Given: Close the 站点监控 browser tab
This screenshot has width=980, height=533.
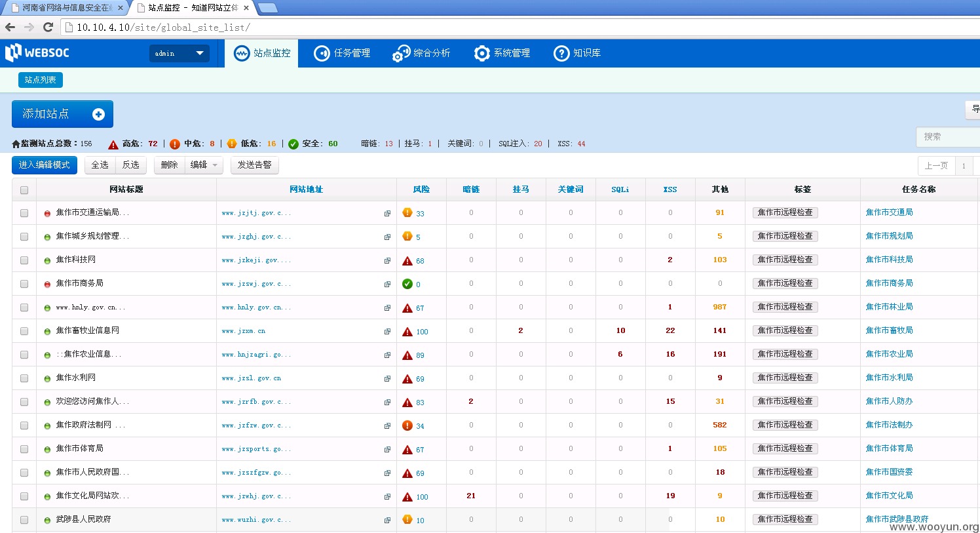Looking at the screenshot, I should (246, 8).
